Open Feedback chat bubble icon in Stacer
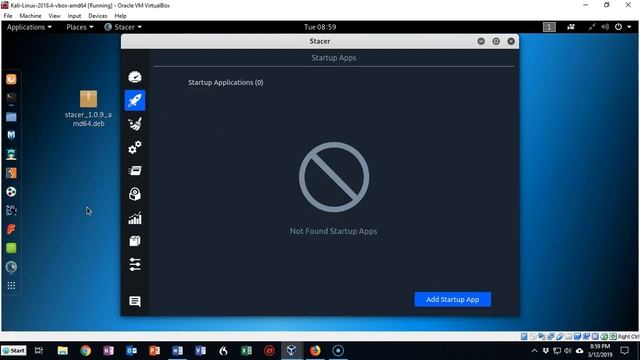 point(135,301)
